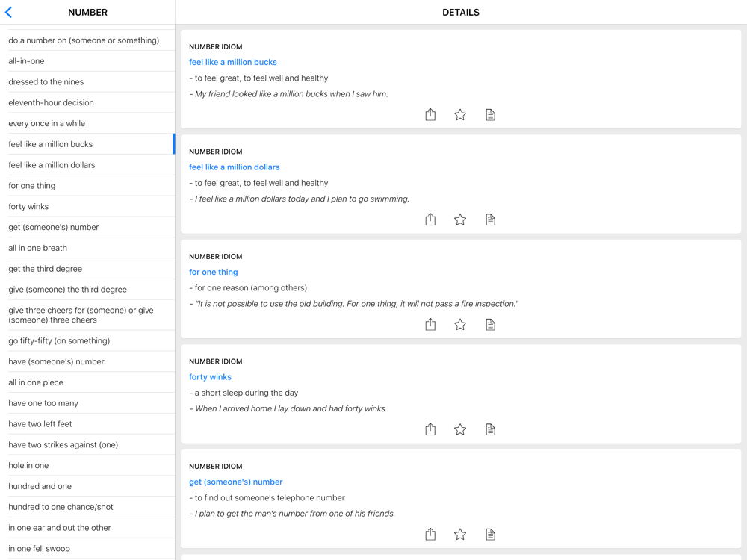Open the note icon for "get (someone's) number"

(490, 534)
